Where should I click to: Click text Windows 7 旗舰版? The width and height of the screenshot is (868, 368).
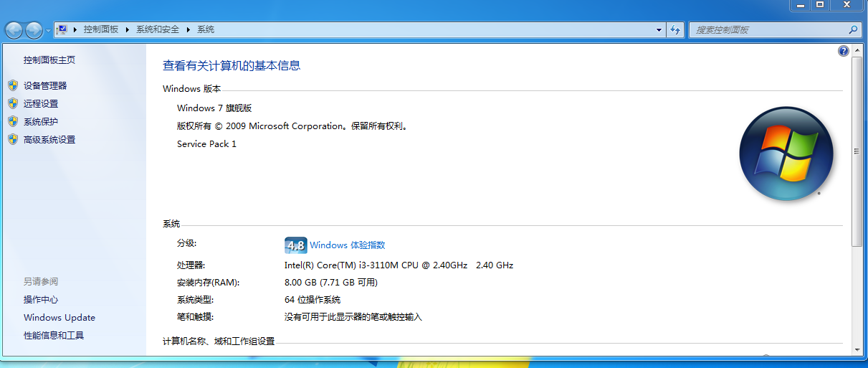pos(214,108)
